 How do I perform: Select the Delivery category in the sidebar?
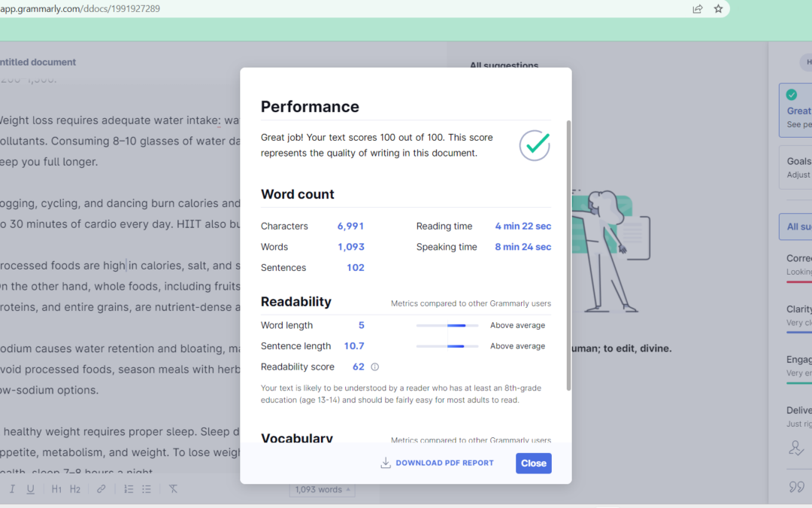click(799, 416)
